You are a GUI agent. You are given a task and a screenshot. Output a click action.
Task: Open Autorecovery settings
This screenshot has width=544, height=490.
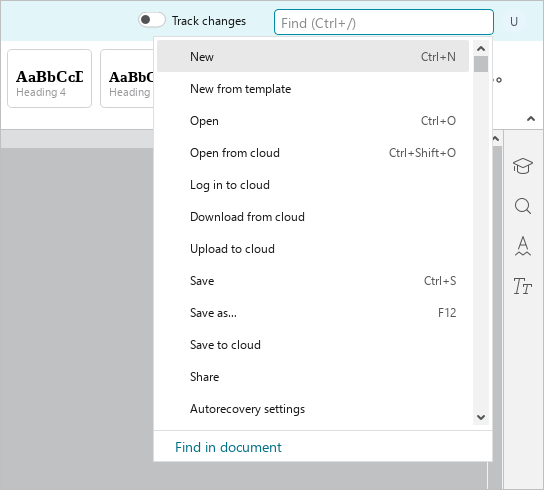(313, 409)
